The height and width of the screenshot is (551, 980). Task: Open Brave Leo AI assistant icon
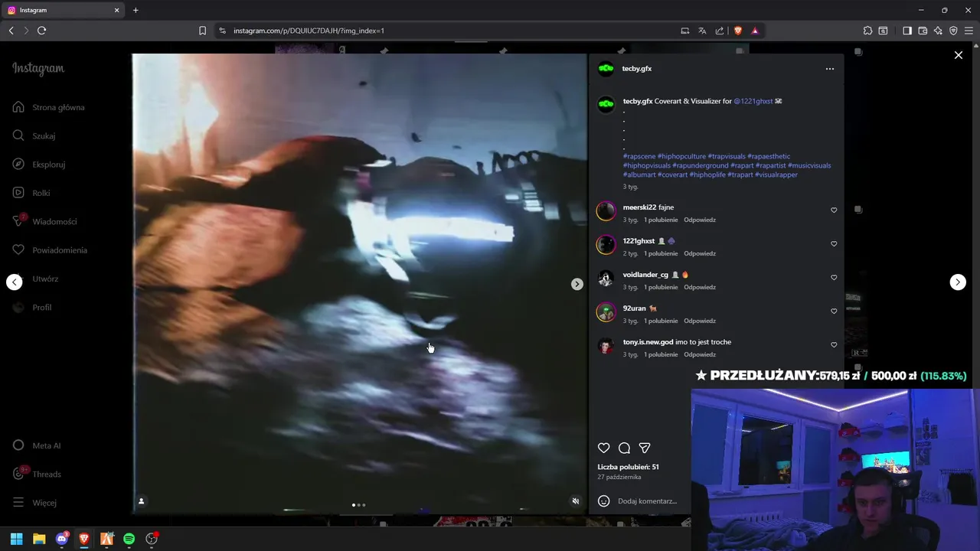click(938, 31)
